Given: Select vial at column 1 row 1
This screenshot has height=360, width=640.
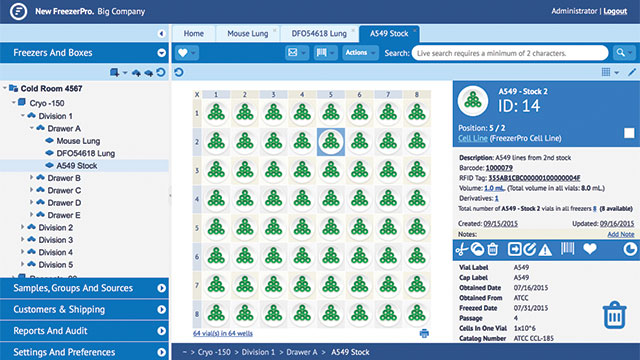Looking at the screenshot, I should [x=216, y=113].
